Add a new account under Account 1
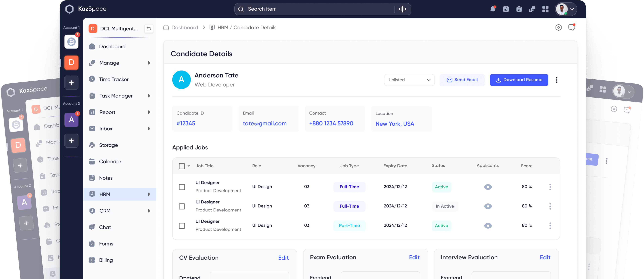 (71, 82)
